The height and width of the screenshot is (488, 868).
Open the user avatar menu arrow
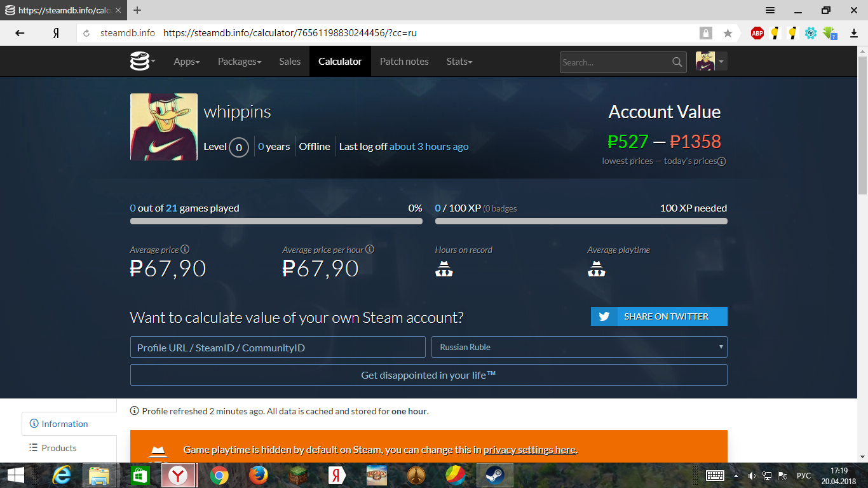[721, 62]
